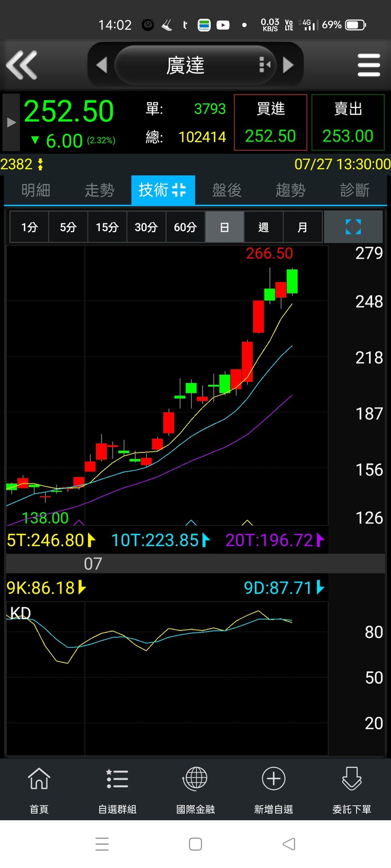Tap Android back button
The image size is (391, 868).
point(289,844)
